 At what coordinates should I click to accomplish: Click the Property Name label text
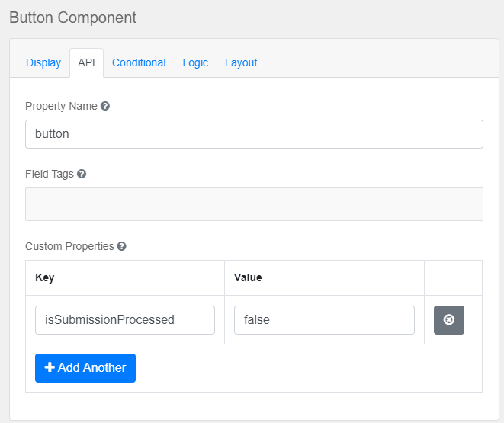61,107
